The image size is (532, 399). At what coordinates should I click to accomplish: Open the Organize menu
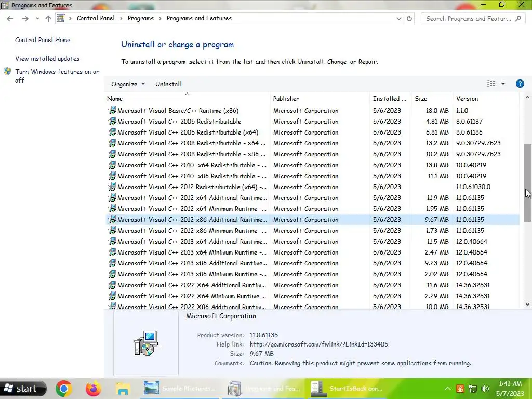pyautogui.click(x=128, y=84)
